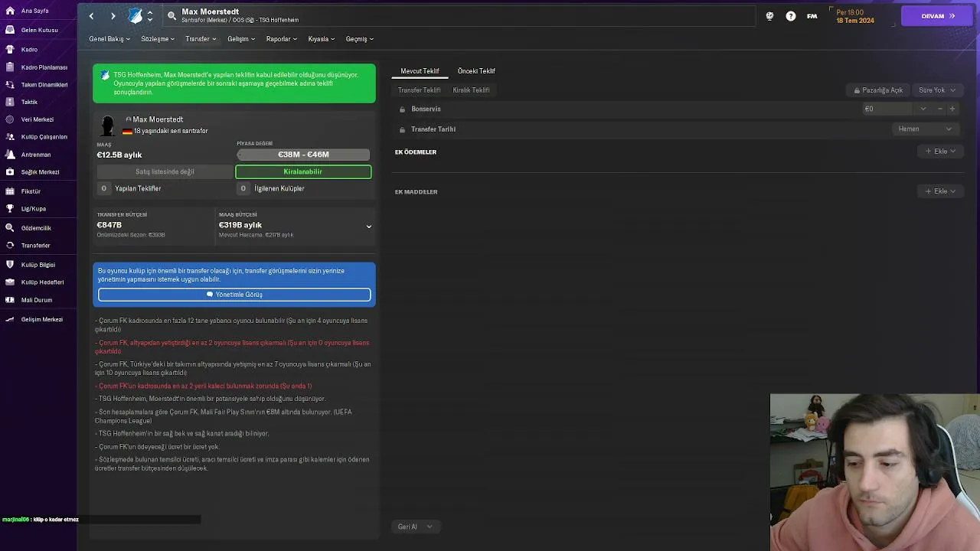The width and height of the screenshot is (980, 551).
Task: Open the Transferler arrows icon
Action: click(10, 246)
